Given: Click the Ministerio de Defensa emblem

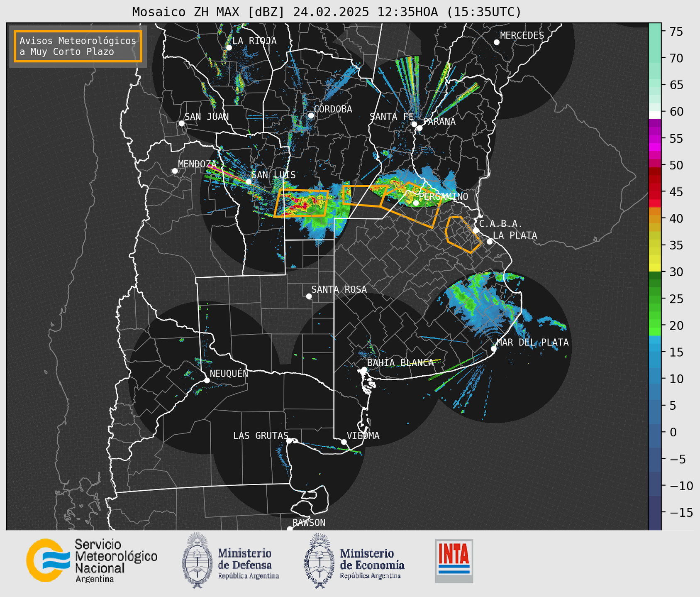Looking at the screenshot, I should [x=197, y=560].
